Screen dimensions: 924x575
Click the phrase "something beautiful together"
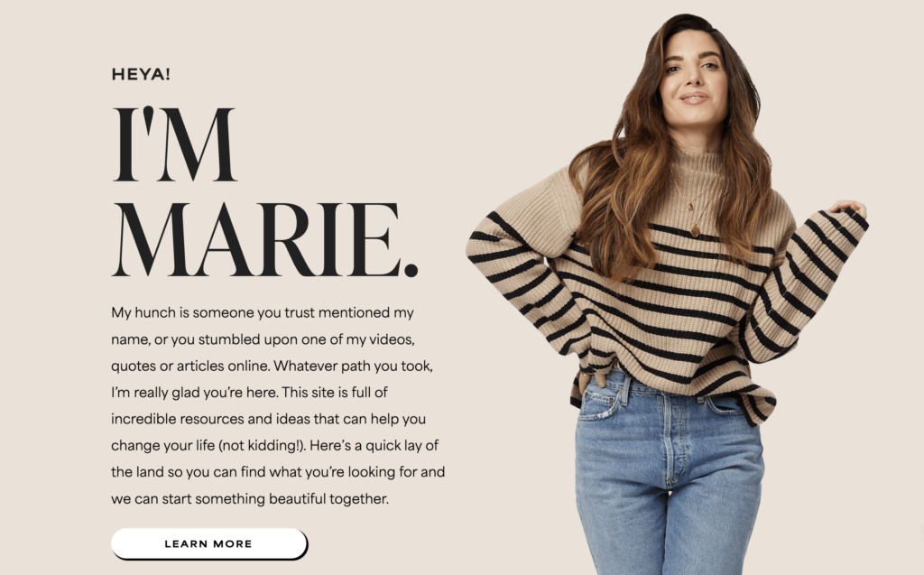click(291, 499)
